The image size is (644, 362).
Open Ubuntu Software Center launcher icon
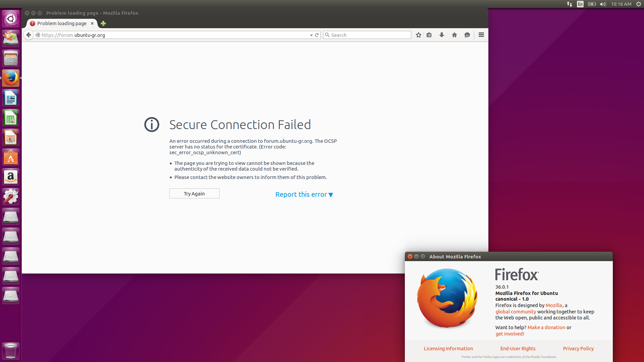(x=11, y=157)
